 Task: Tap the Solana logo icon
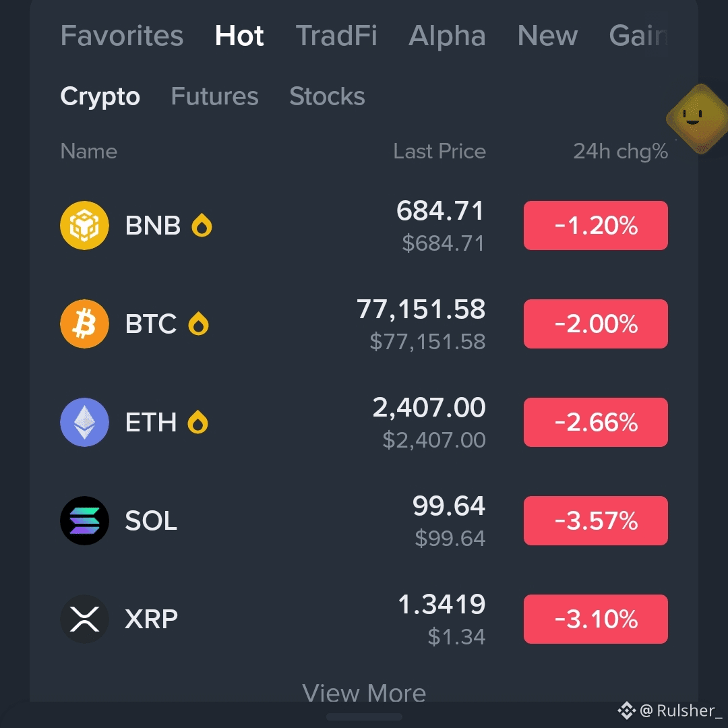coord(84,521)
